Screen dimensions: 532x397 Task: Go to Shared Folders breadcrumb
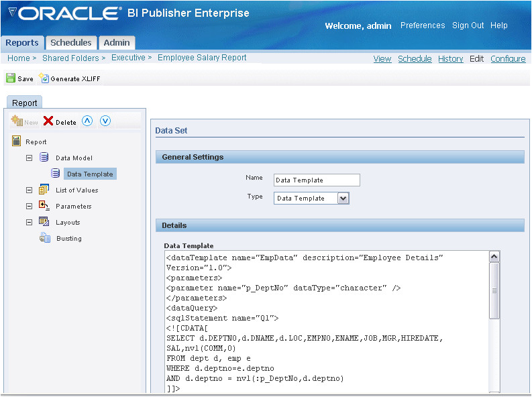click(70, 58)
